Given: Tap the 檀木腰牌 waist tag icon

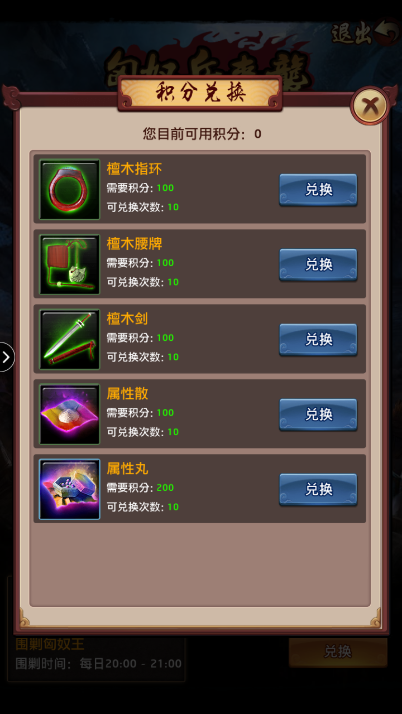Looking at the screenshot, I should (69, 264).
